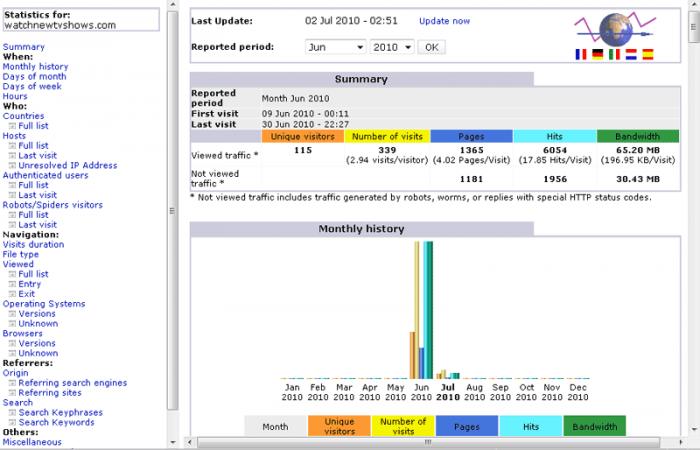Choose the Dutch flag language icon
The image size is (700, 450).
(630, 55)
